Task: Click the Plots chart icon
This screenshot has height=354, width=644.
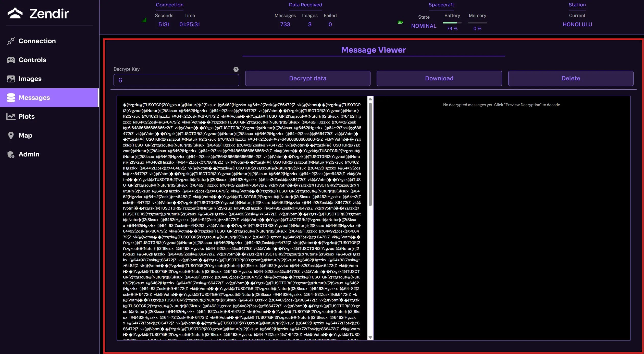Action: click(11, 117)
